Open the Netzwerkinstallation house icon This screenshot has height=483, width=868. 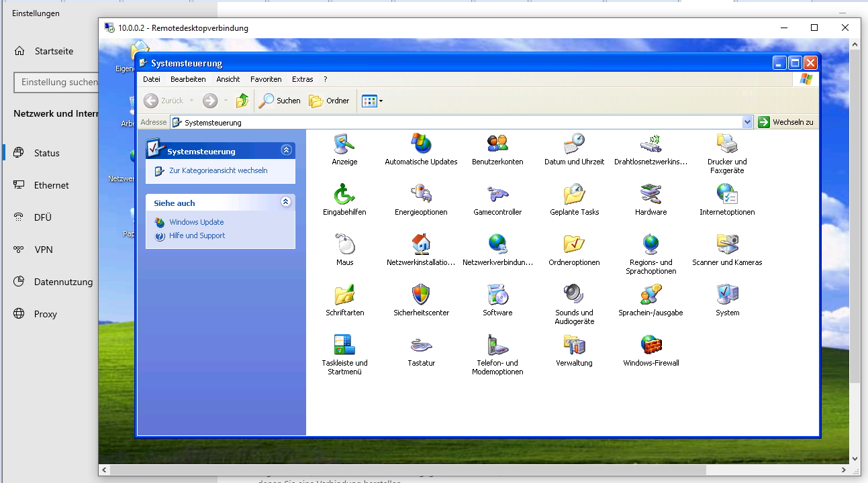pyautogui.click(x=421, y=244)
